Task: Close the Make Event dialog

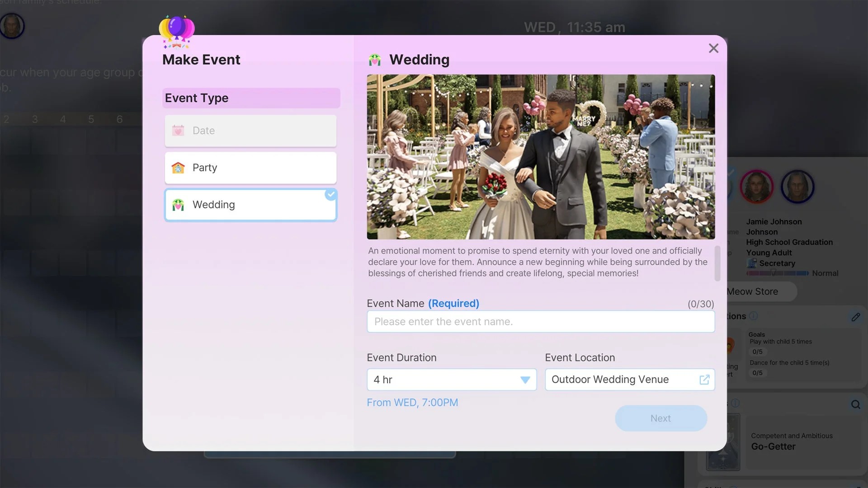Action: pos(713,48)
